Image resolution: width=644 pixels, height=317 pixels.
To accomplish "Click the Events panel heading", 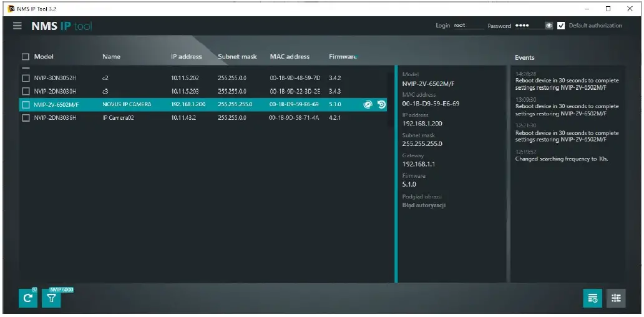I will (525, 57).
